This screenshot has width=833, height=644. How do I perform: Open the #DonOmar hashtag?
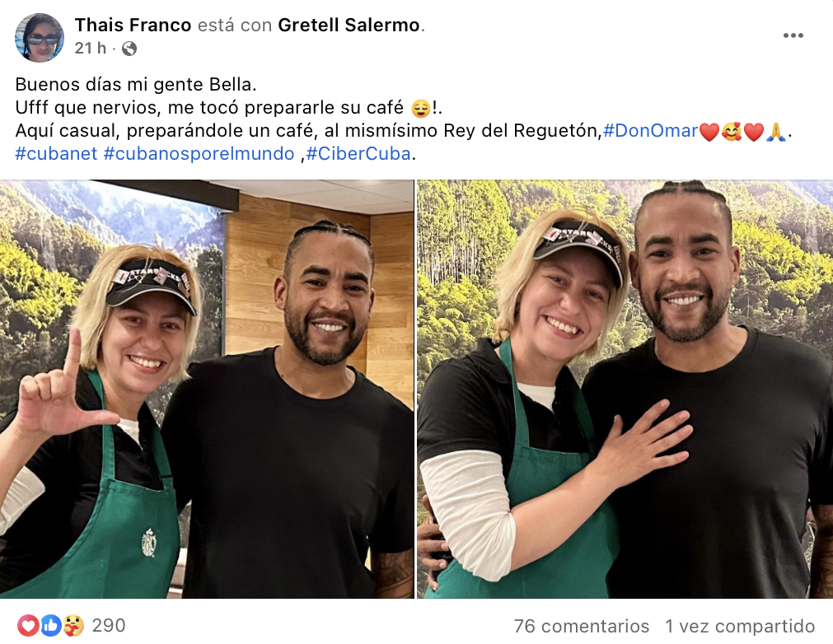click(650, 130)
